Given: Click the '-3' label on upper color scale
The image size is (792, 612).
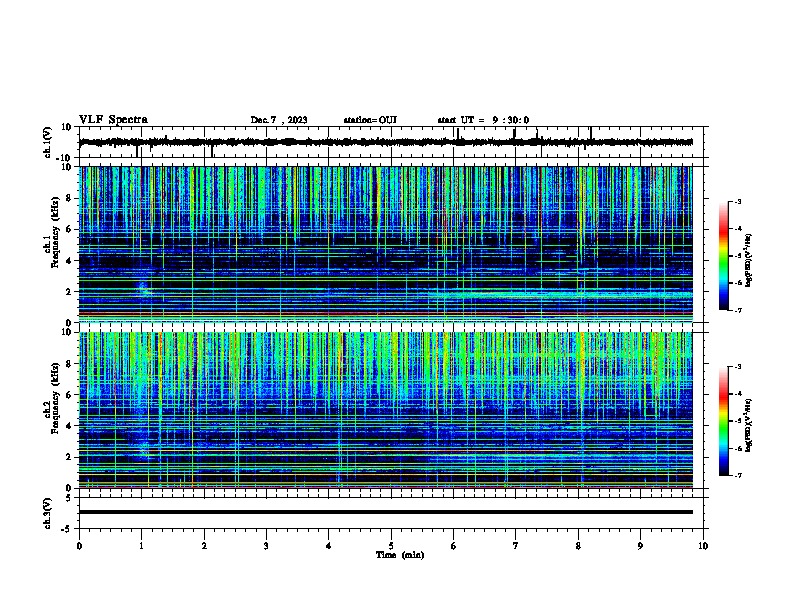Looking at the screenshot, I should [737, 201].
